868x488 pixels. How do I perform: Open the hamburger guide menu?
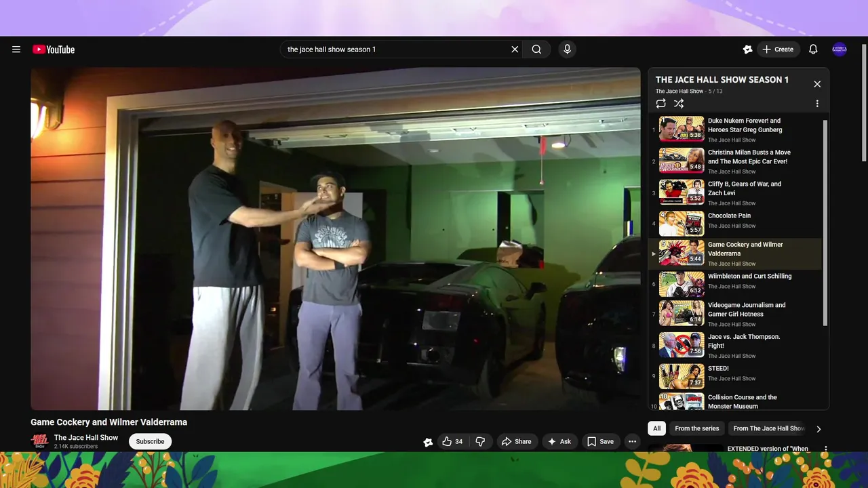click(16, 49)
